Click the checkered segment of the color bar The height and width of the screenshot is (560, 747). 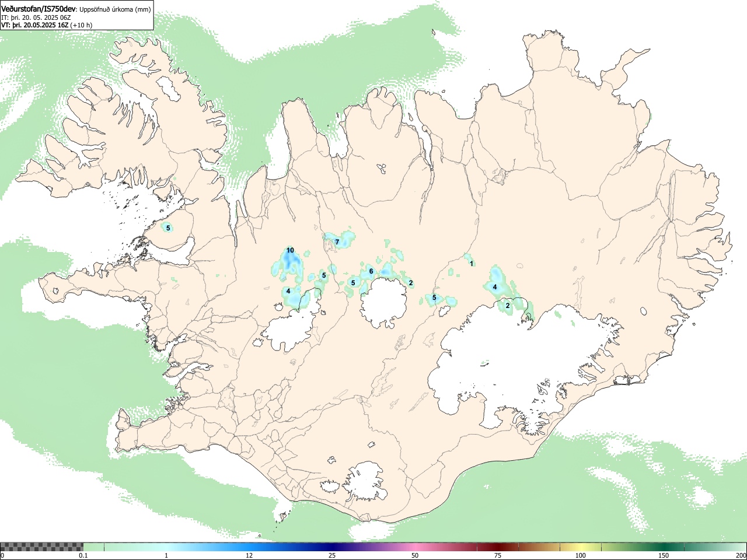[x=41, y=547]
